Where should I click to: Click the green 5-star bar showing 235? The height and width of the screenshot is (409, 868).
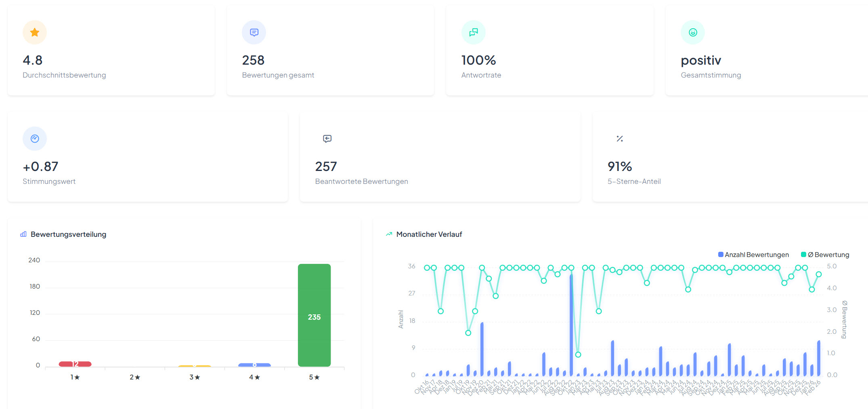click(314, 315)
